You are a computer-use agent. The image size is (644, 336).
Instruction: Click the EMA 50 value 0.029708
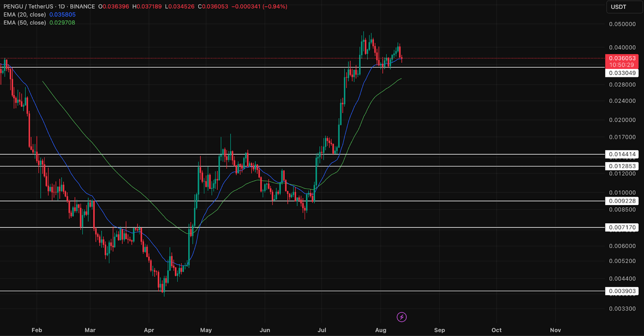(62, 23)
